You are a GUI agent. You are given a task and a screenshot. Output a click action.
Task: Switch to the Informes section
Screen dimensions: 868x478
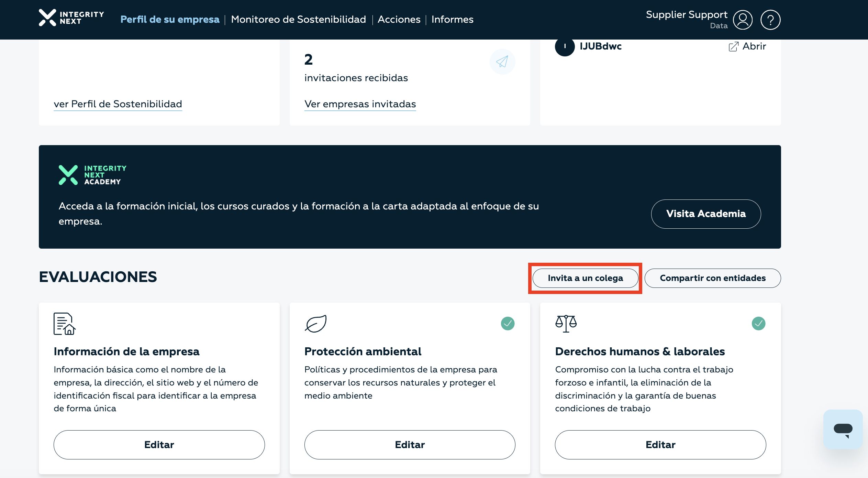tap(452, 20)
